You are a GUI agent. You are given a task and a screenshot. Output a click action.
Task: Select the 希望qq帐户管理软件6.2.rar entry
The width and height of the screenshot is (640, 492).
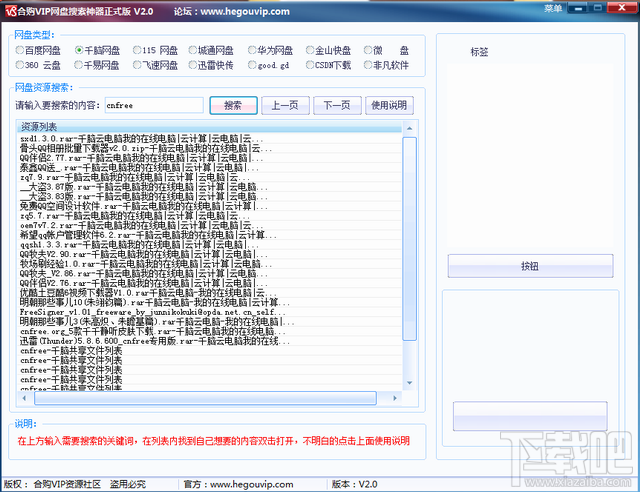pyautogui.click(x=209, y=235)
